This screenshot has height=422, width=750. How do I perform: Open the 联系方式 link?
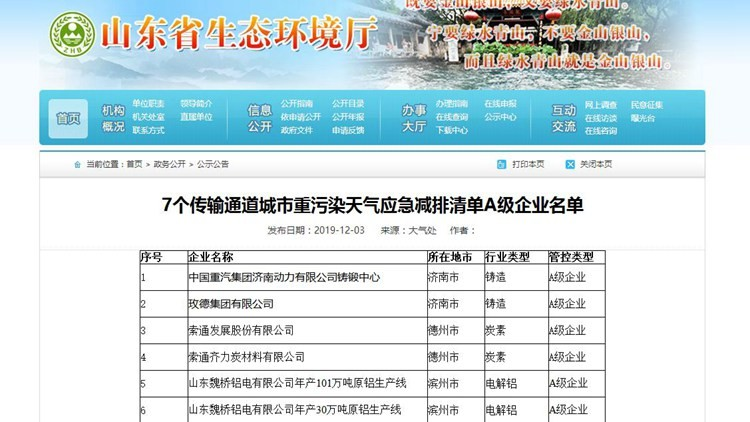tap(148, 130)
